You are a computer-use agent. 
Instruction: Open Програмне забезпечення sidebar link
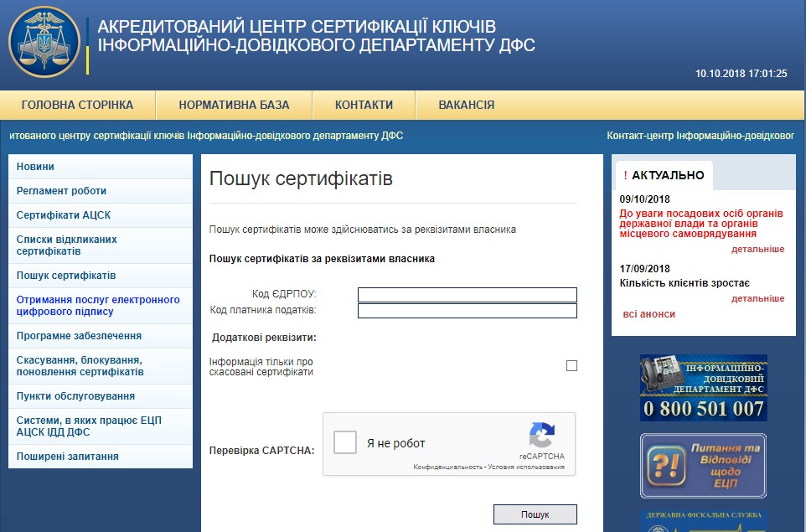79,336
